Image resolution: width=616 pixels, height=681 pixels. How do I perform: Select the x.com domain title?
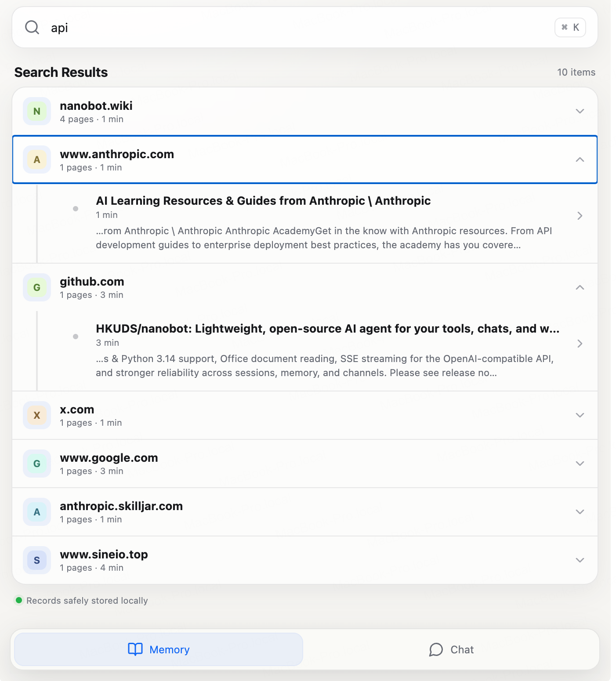tap(77, 409)
